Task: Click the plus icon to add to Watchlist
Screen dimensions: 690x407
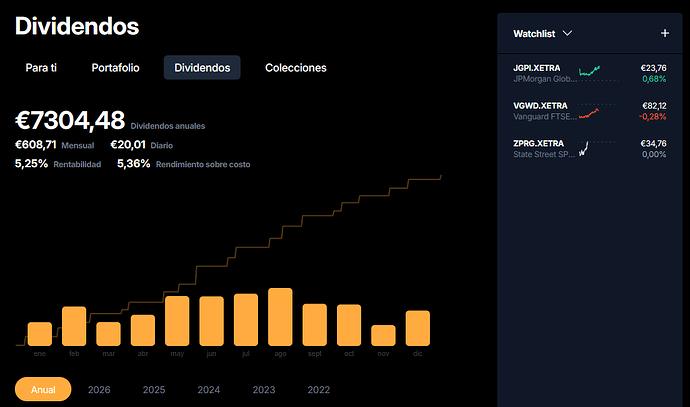Action: [664, 33]
